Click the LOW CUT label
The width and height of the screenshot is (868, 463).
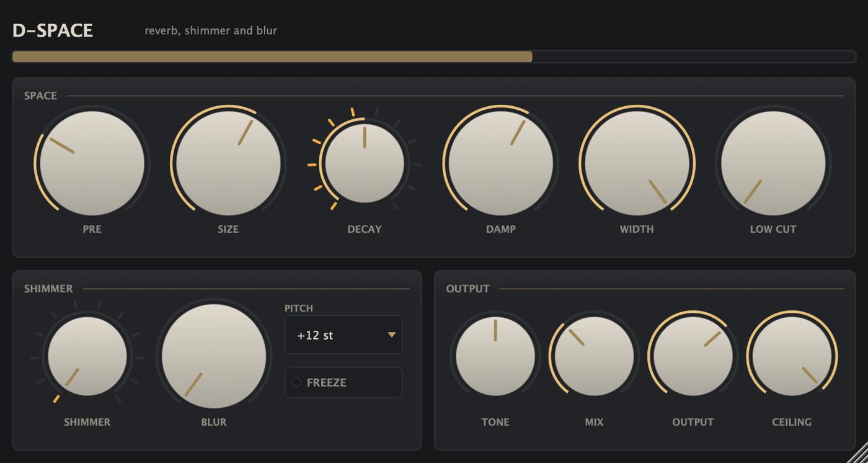point(773,229)
